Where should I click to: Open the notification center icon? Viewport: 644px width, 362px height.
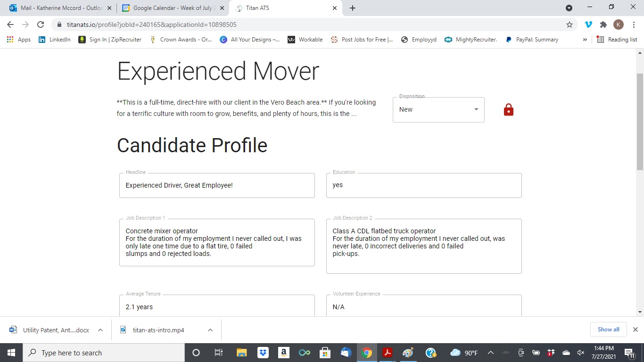(630, 353)
